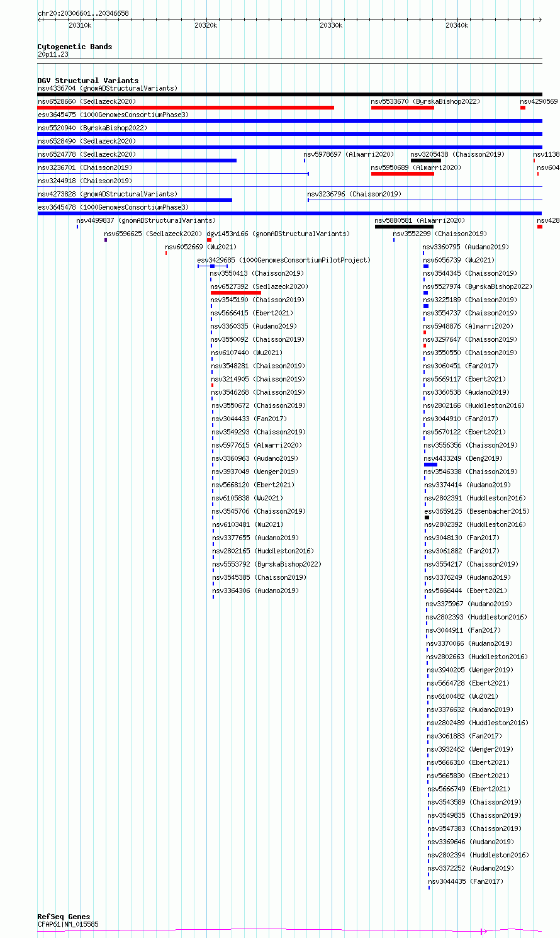560x938 pixels.
Task: Click the nsv3364306 Audano2019 label
Action: 255,590
